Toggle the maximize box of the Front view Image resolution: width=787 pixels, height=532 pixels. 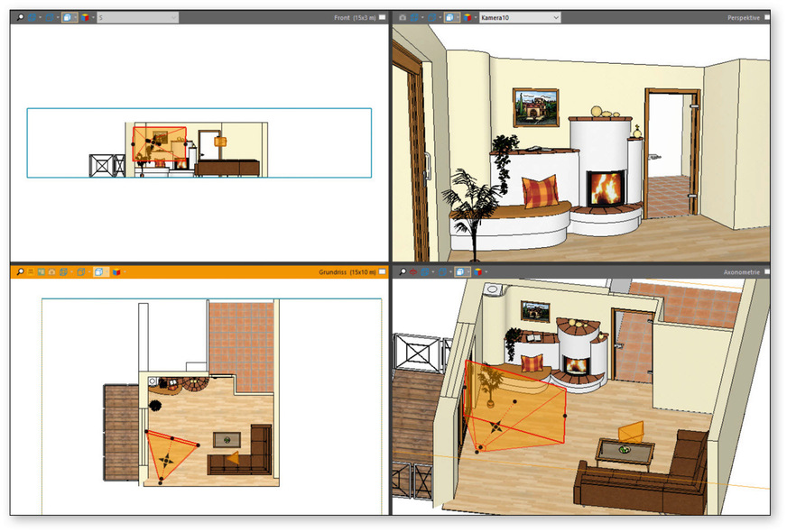[382, 17]
